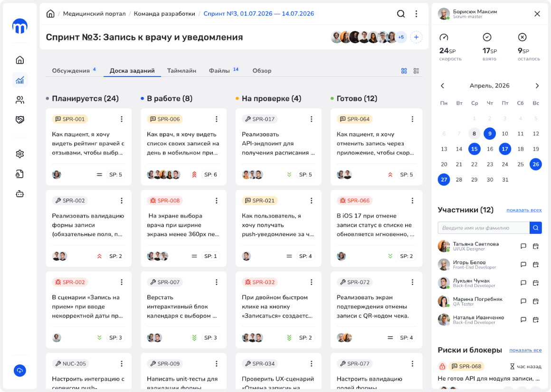The image size is (551, 392).
Task: Switch to the Обзор tab
Action: click(262, 71)
